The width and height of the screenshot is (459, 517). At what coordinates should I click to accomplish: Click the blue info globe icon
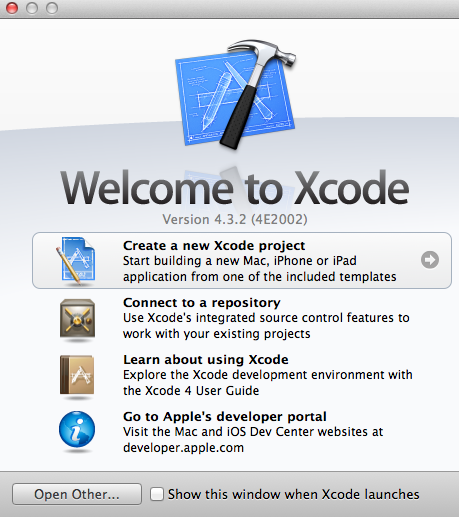coord(77,429)
